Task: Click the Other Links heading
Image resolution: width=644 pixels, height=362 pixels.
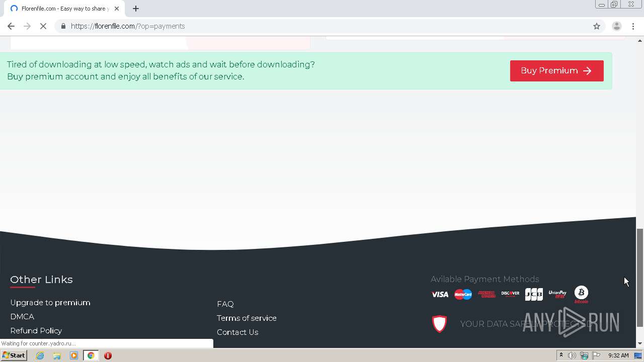Action: tap(41, 280)
